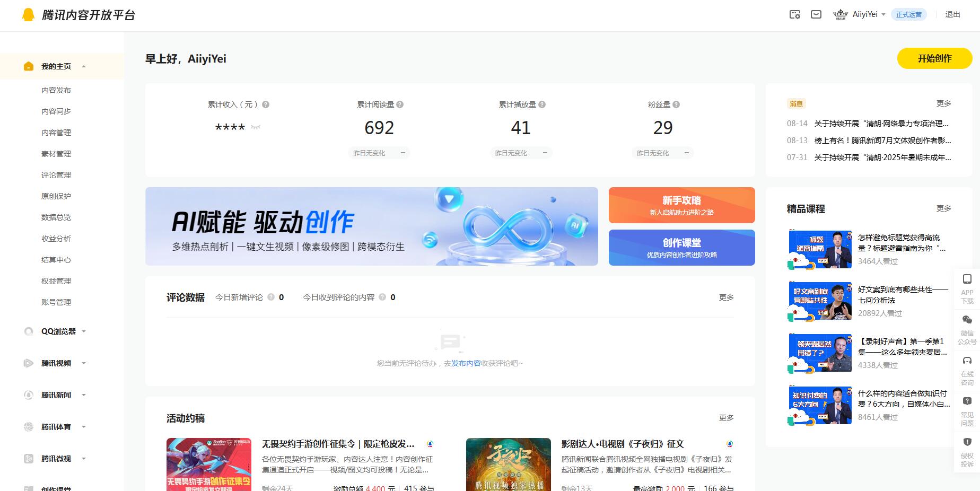Click the 在线咨询 headset icon
The image size is (980, 491).
(967, 361)
